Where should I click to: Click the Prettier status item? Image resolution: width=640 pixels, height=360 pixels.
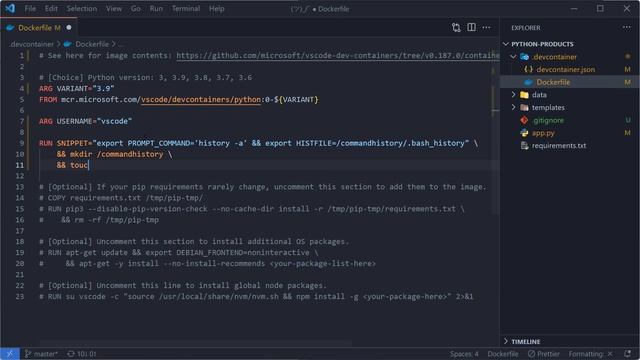pyautogui.click(x=544, y=354)
